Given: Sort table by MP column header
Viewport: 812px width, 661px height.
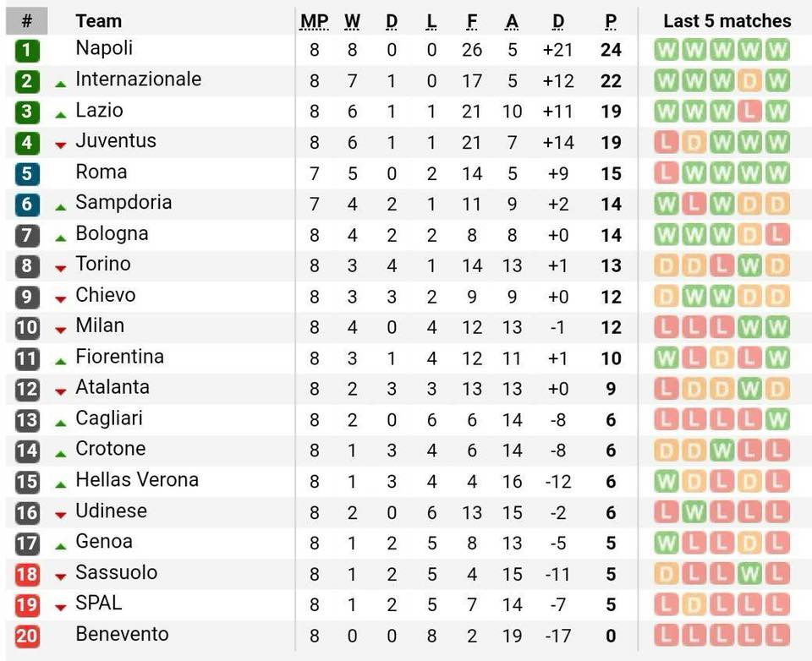Looking at the screenshot, I should pos(315,21).
